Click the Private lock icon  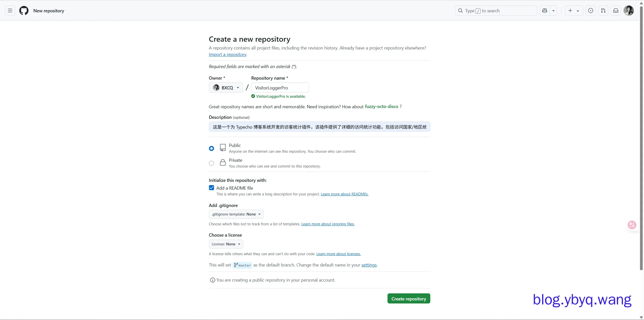pyautogui.click(x=223, y=163)
